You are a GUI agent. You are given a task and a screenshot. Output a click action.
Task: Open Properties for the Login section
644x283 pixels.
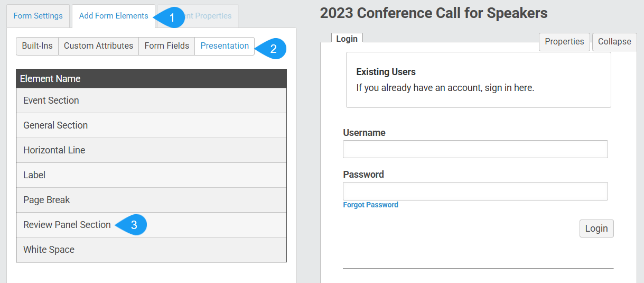pyautogui.click(x=564, y=42)
